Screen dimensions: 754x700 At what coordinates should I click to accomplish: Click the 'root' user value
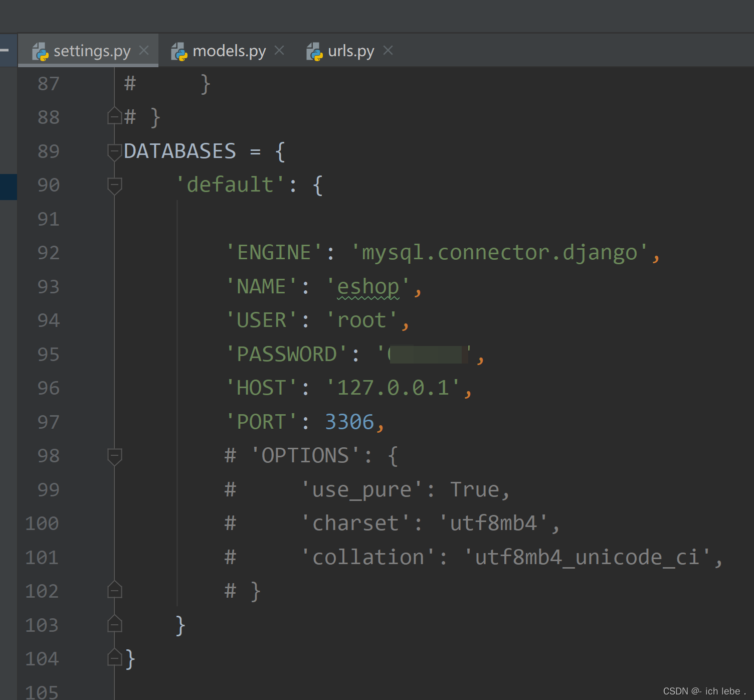tap(361, 320)
